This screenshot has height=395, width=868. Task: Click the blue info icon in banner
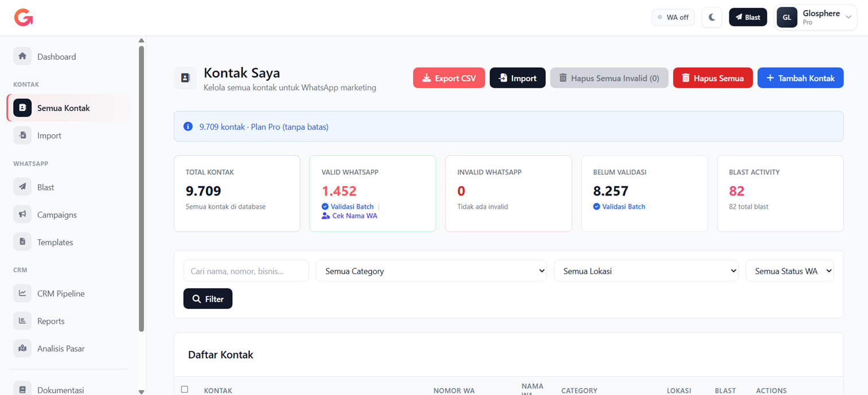[188, 127]
